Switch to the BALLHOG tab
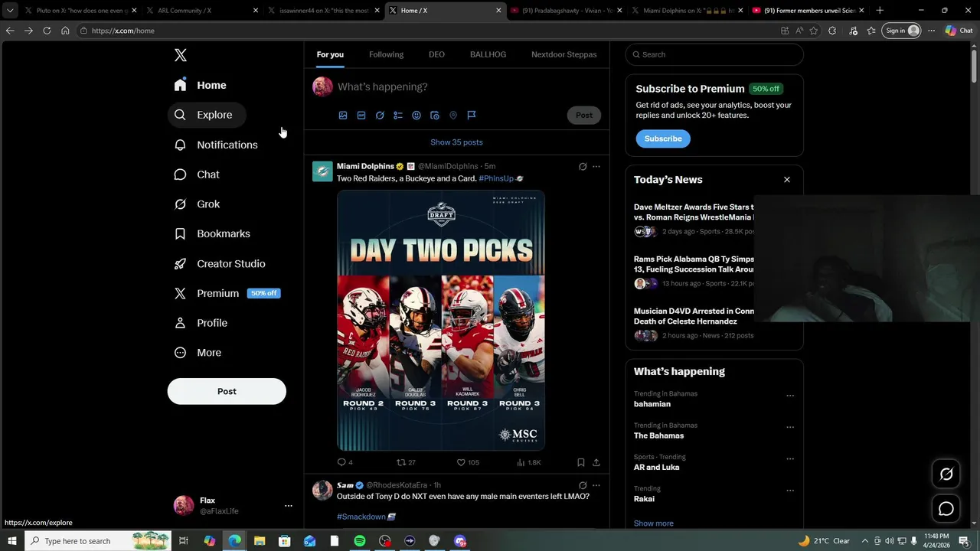The height and width of the screenshot is (551, 980). tap(488, 54)
